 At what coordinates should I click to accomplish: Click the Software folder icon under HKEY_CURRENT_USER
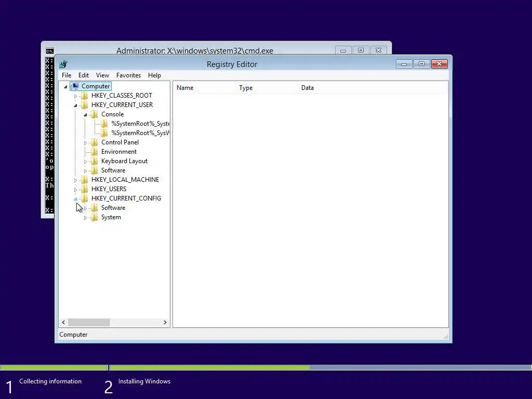click(x=95, y=170)
